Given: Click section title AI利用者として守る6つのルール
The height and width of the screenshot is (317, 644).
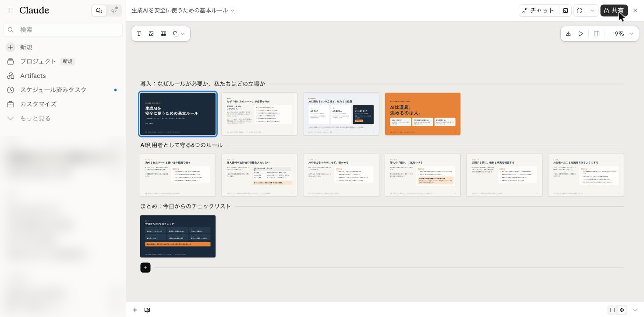Looking at the screenshot, I should click(181, 145).
